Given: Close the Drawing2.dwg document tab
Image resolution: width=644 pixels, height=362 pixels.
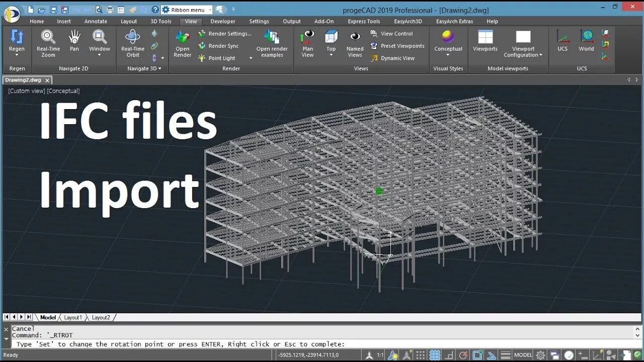Looking at the screenshot, I should click(x=47, y=80).
